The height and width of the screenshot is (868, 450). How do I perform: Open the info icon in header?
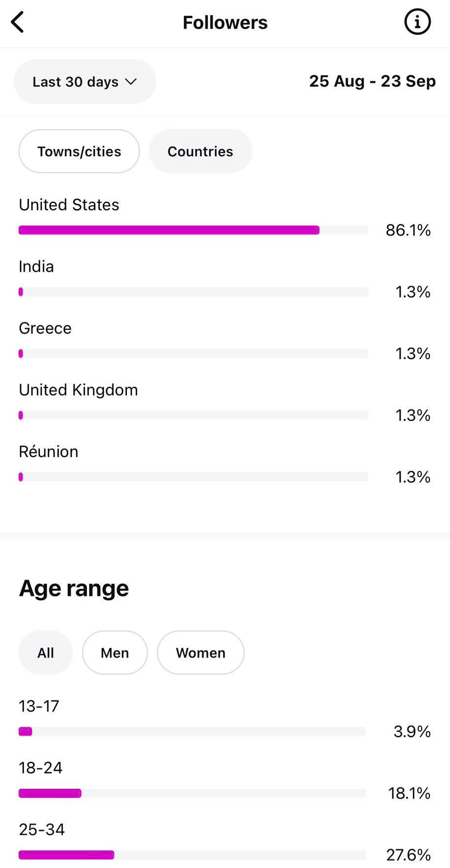coord(417,22)
